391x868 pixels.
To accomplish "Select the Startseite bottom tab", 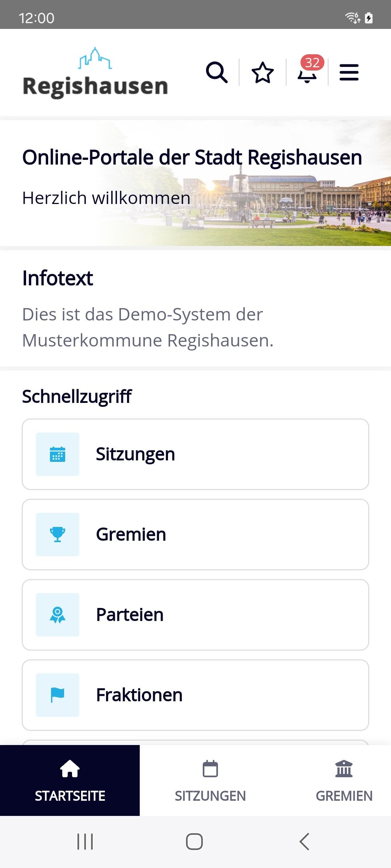I will [70, 780].
